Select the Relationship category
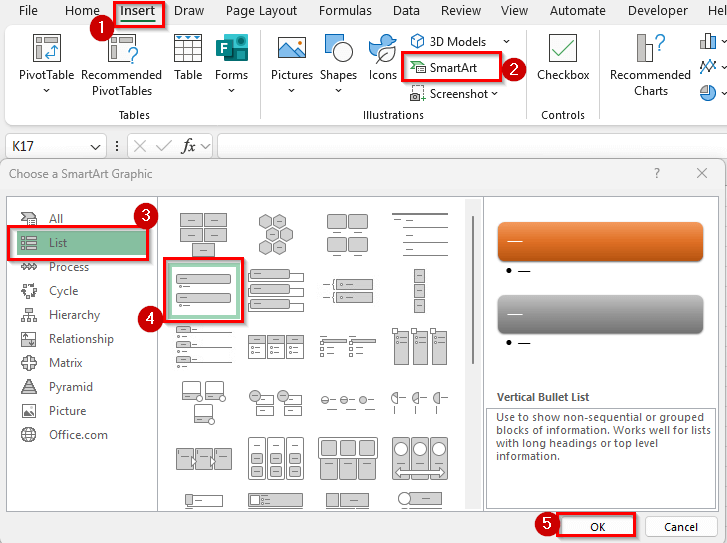This screenshot has width=727, height=543. [81, 339]
